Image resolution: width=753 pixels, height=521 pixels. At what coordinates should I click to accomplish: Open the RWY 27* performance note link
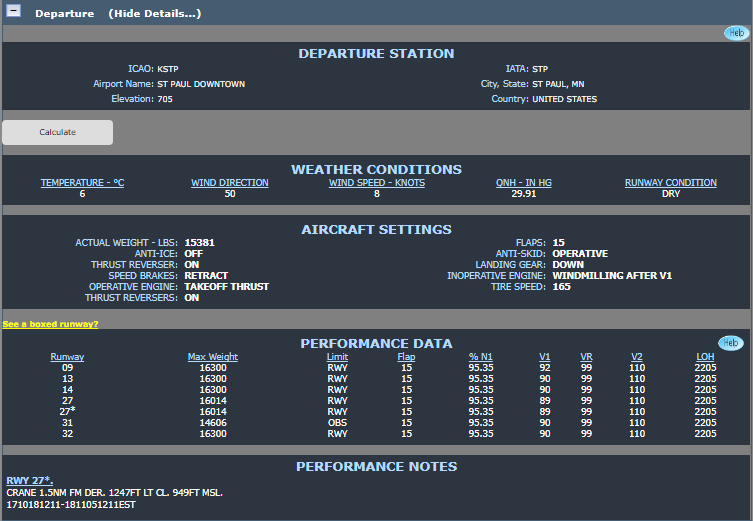(x=30, y=480)
